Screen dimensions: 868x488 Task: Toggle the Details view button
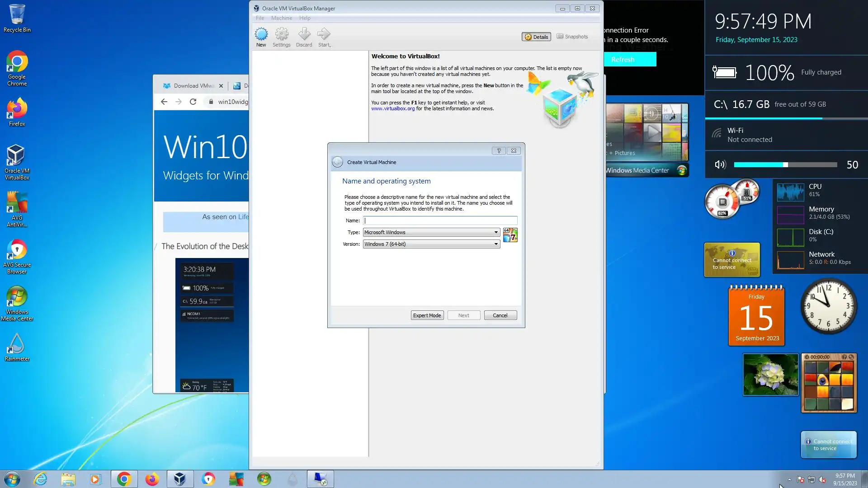pyautogui.click(x=536, y=37)
